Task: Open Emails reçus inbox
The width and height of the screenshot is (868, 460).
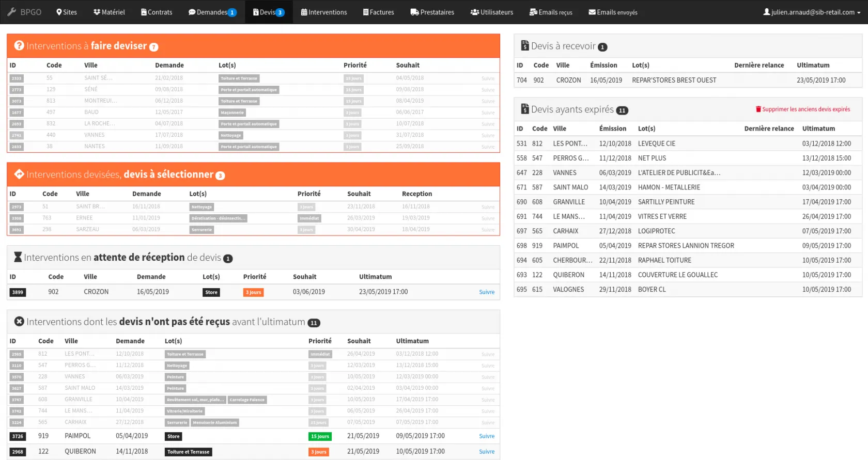Action: point(551,12)
